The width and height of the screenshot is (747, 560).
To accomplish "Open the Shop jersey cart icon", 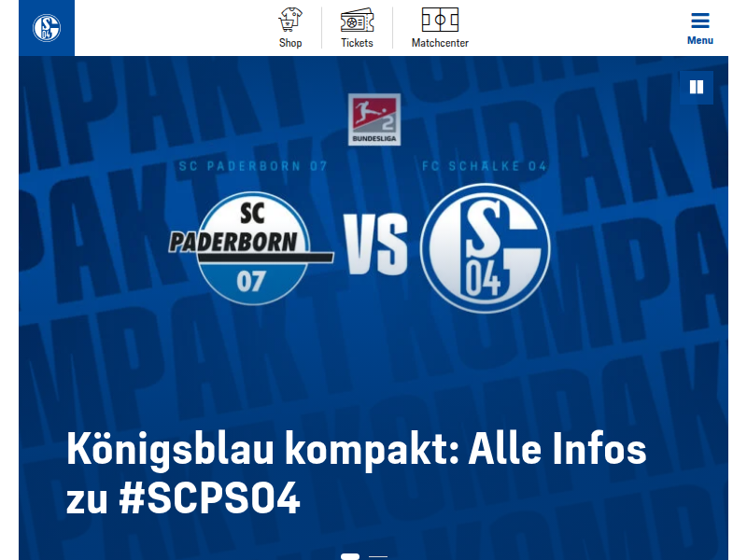I will pos(290,20).
